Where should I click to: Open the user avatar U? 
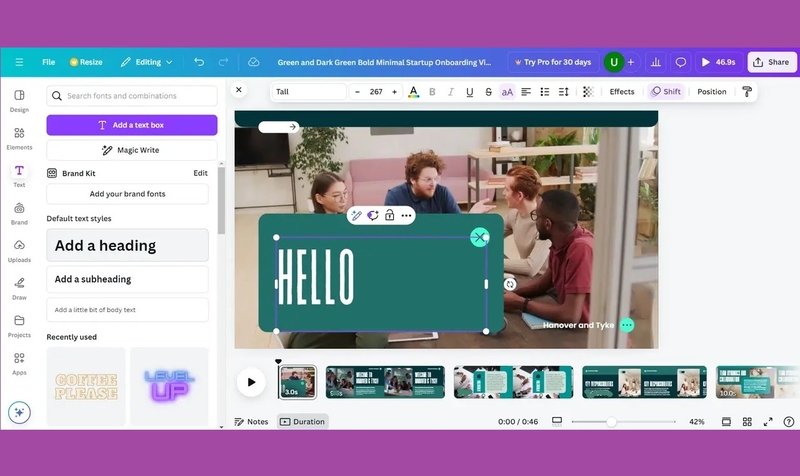pos(614,62)
